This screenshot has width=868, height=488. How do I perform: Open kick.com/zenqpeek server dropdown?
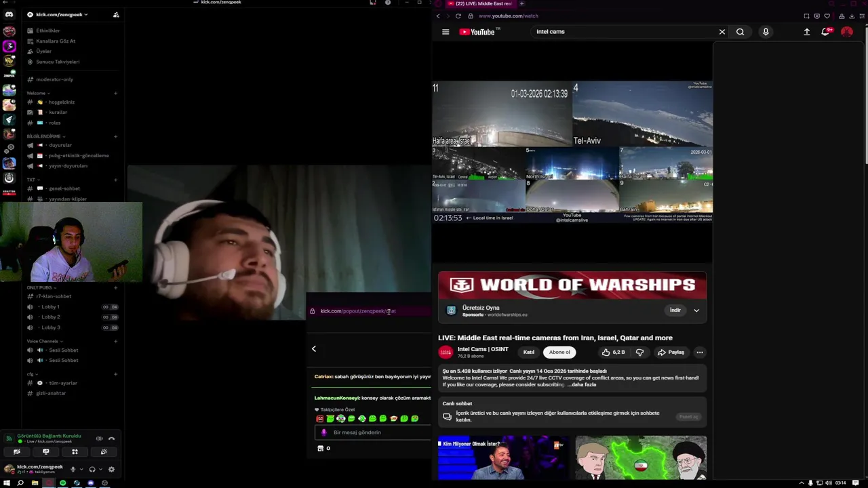(61, 14)
